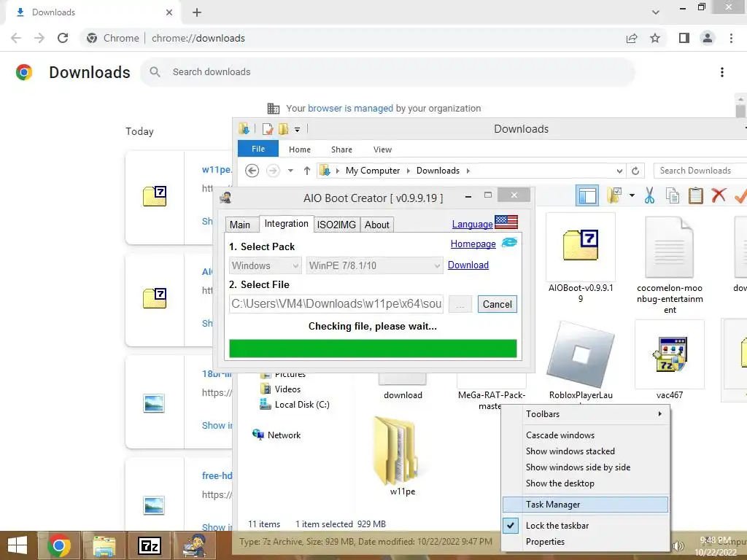This screenshot has height=560, width=747.
Task: Toggle the preview pane layout icon in Explorer
Action: coord(587,195)
